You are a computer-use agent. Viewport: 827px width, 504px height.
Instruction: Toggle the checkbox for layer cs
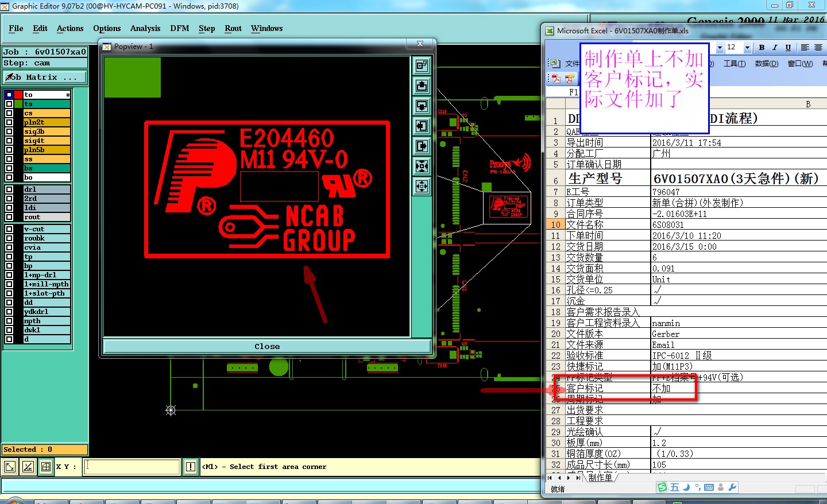9,113
